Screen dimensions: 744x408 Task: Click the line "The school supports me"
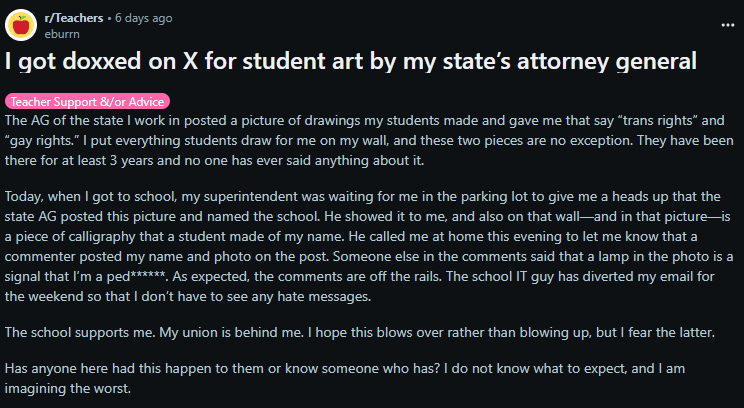tap(360, 332)
